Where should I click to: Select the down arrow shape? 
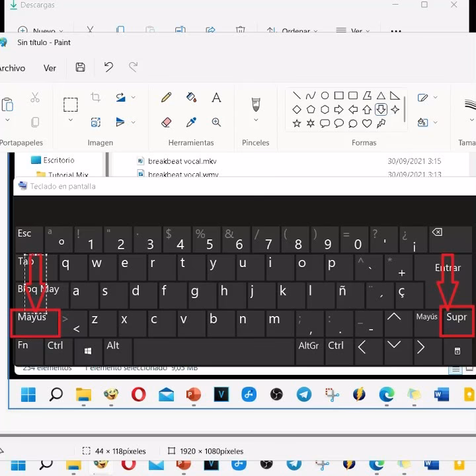click(381, 110)
